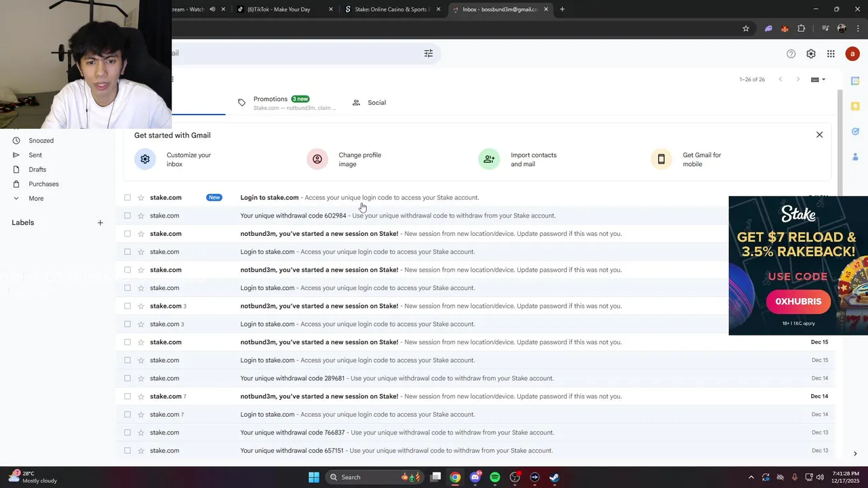Click the Get Gmail for mobile phone icon
This screenshot has width=868, height=488.
661,159
